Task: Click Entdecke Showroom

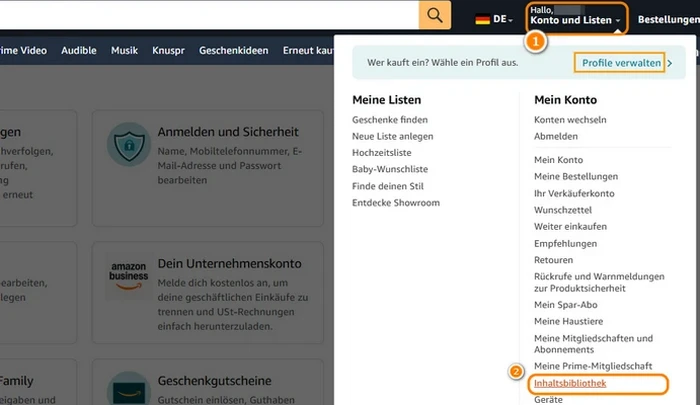Action: [396, 203]
